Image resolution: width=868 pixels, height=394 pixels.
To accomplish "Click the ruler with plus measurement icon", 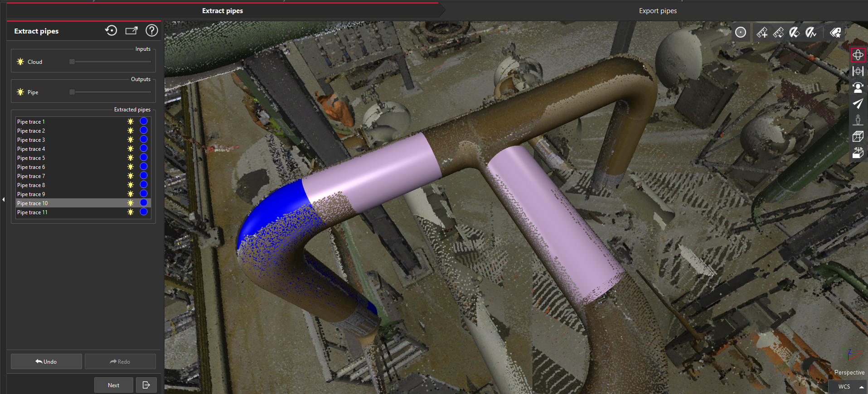I will pos(762,32).
